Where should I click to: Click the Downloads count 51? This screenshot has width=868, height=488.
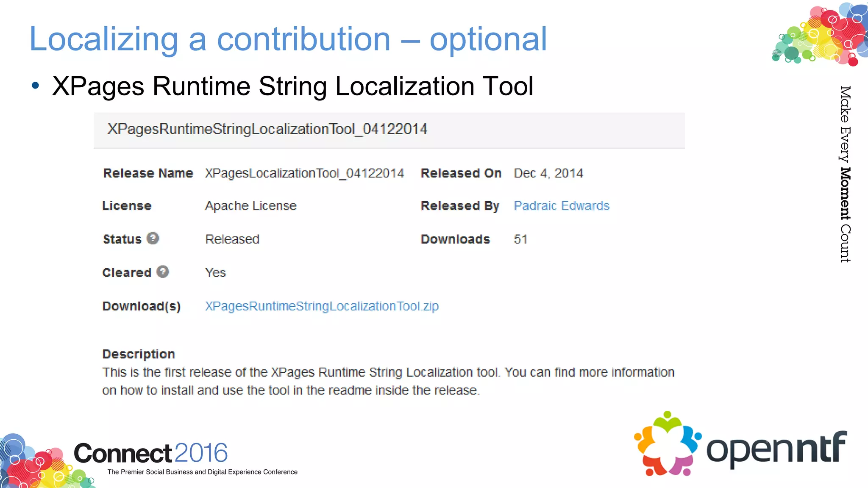coord(520,239)
